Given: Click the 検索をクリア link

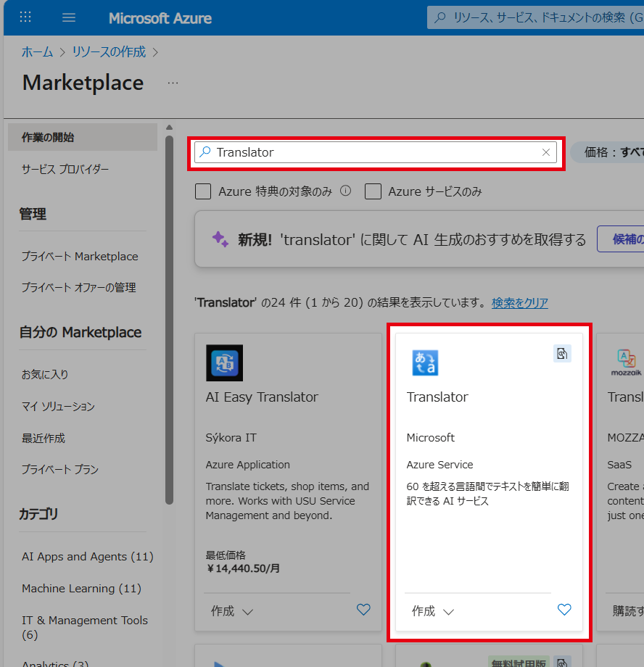Looking at the screenshot, I should [519, 302].
